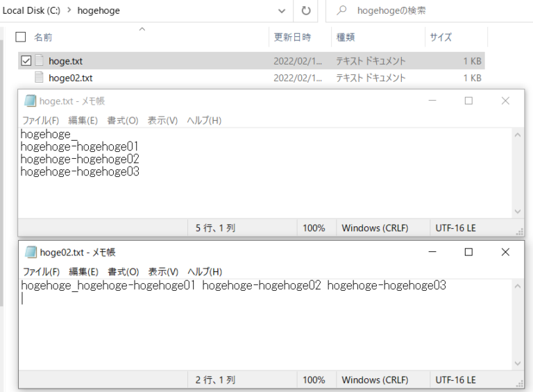Open ヘルプ(H) menu in hoge.txt window
The width and height of the screenshot is (533, 392).
tap(204, 121)
